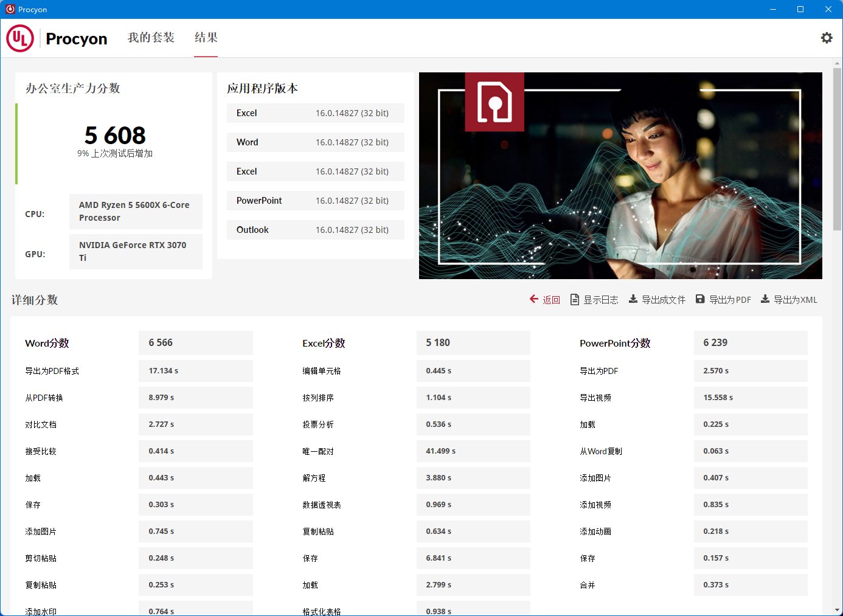
Task: Click the 8.979 s 从PDF转换 value
Action: click(x=195, y=398)
